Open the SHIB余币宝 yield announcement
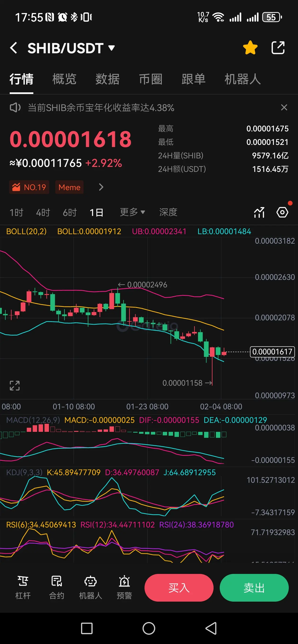Screen dimensions: 298x644 pos(101,108)
